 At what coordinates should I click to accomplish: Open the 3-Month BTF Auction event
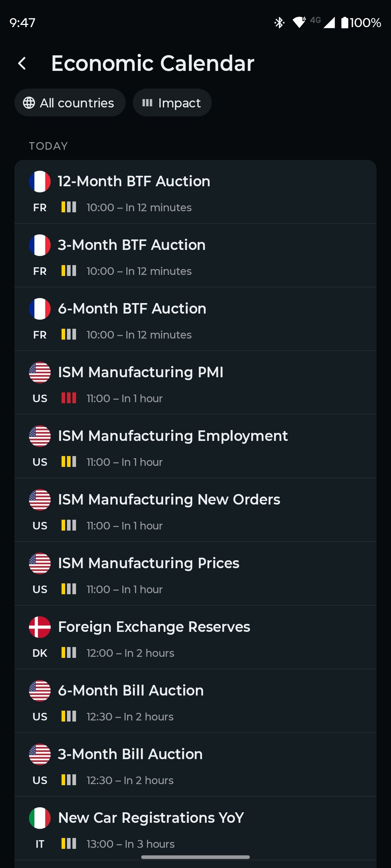point(195,255)
